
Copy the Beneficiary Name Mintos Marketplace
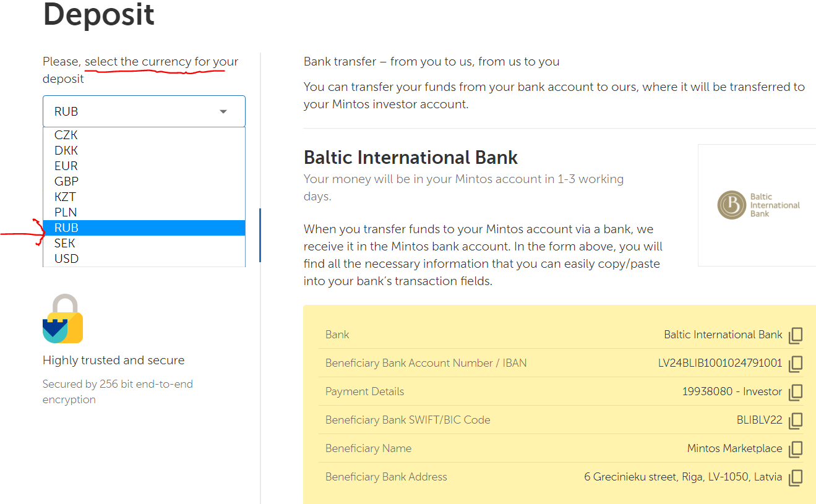tap(796, 449)
